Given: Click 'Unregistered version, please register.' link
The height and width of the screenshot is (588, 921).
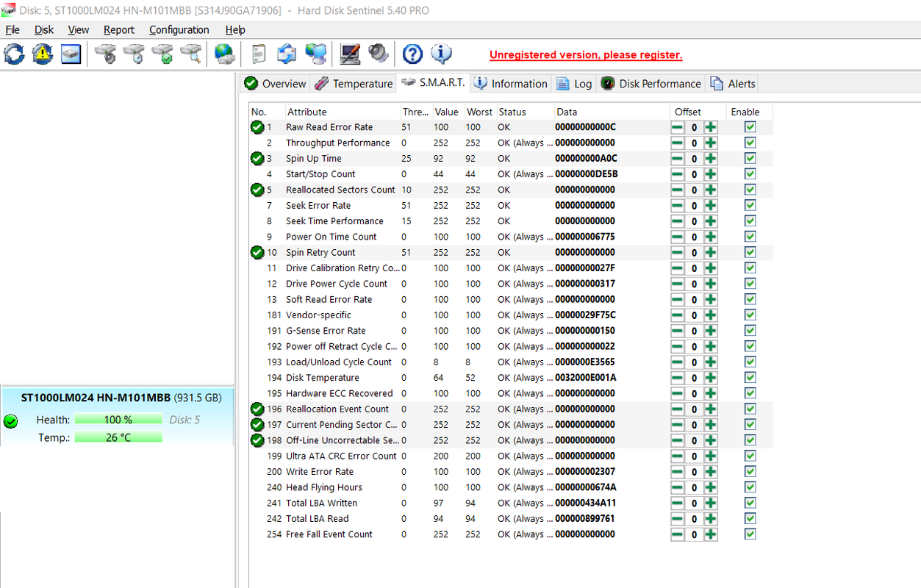Looking at the screenshot, I should tap(586, 55).
